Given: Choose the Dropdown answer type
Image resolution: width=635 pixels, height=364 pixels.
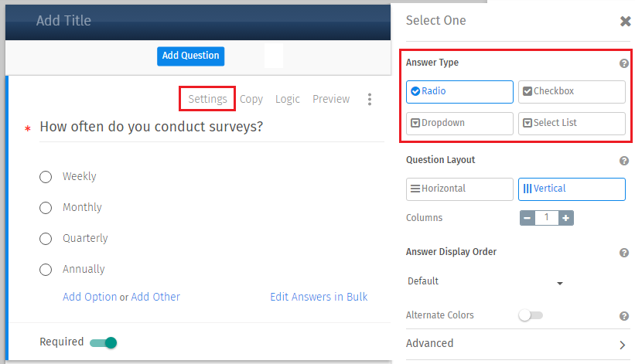Looking at the screenshot, I should point(459,123).
